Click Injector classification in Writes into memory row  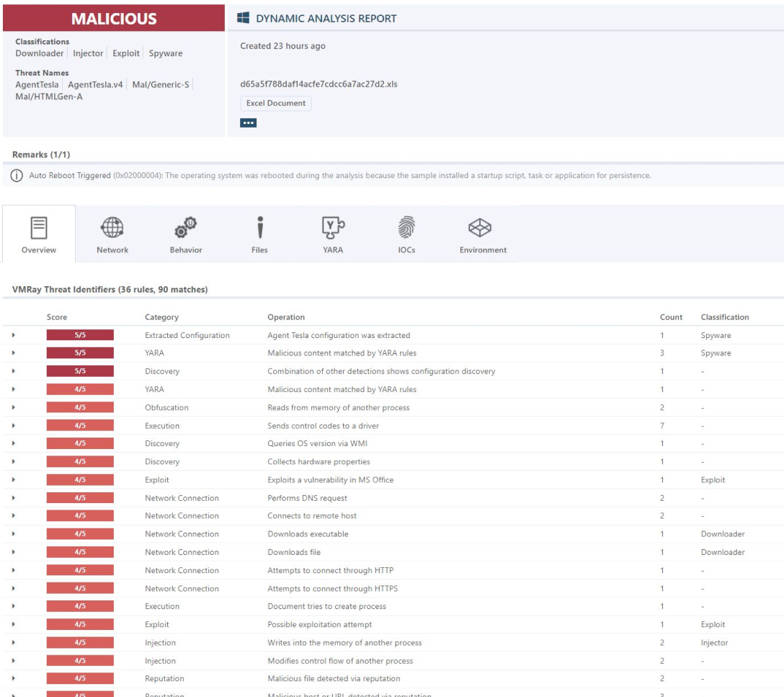[x=715, y=642]
